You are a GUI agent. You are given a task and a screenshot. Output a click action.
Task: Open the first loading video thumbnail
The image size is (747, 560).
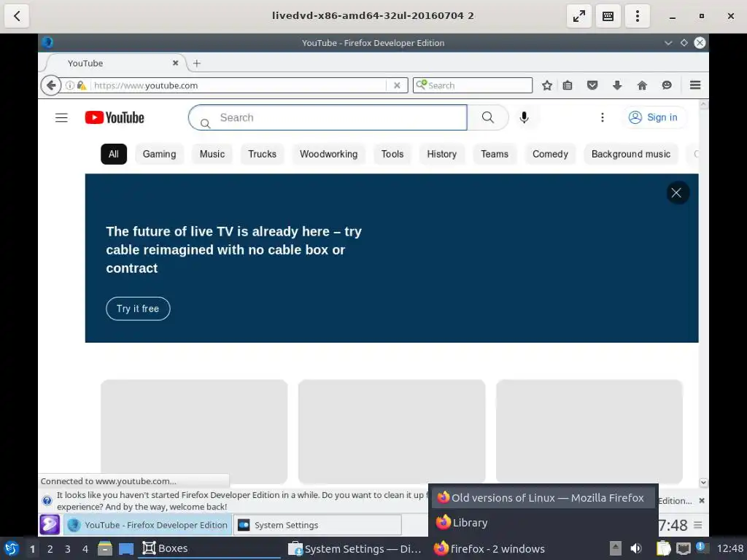[x=194, y=432]
